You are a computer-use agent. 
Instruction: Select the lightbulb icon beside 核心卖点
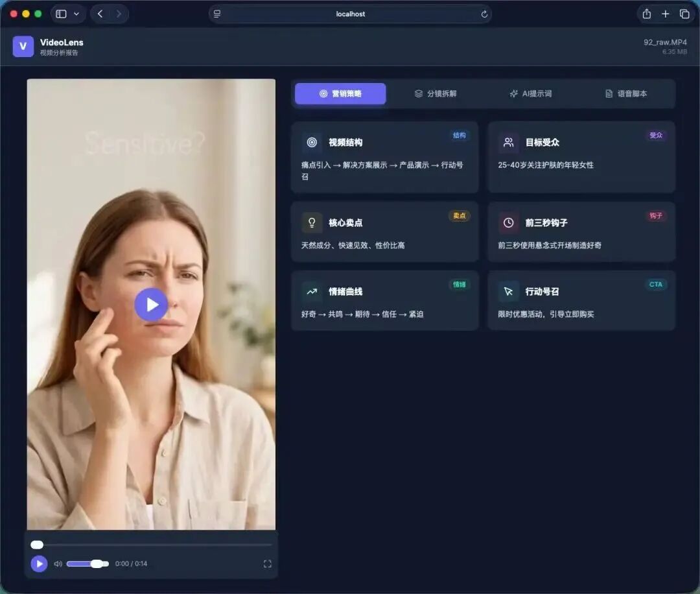tap(311, 222)
